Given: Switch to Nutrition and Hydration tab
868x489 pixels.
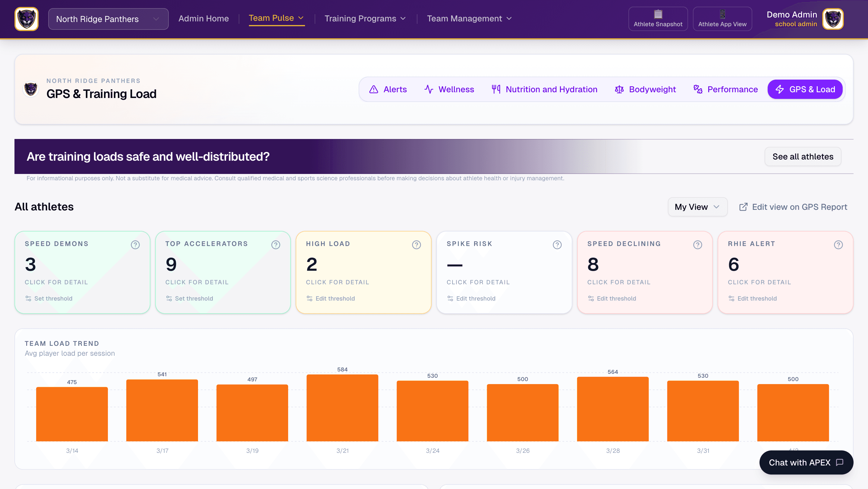Looking at the screenshot, I should point(544,89).
